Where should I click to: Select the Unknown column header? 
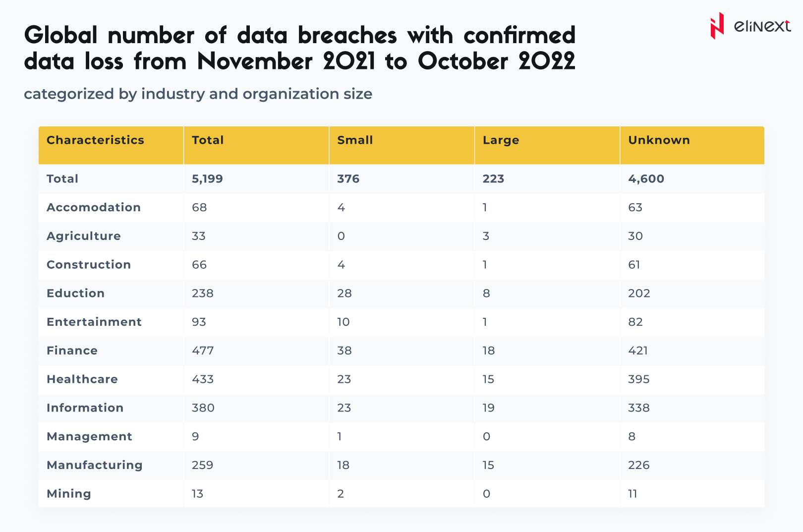point(659,140)
